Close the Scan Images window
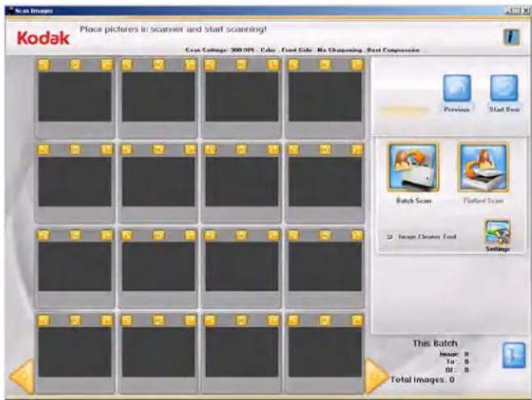 526,11
